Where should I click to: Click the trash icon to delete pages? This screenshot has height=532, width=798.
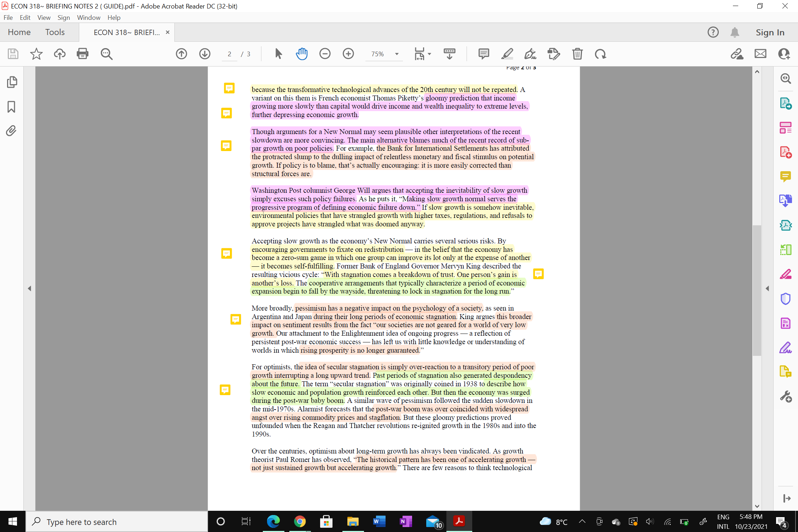[577, 54]
